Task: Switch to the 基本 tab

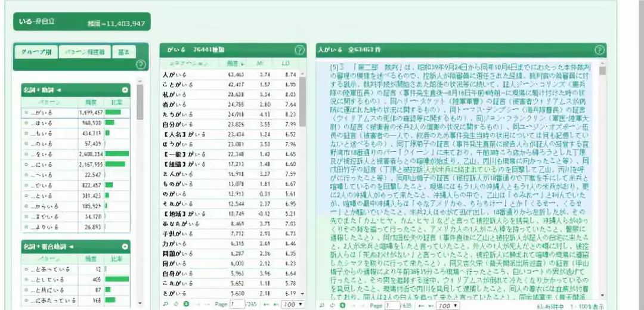Action: click(x=123, y=52)
